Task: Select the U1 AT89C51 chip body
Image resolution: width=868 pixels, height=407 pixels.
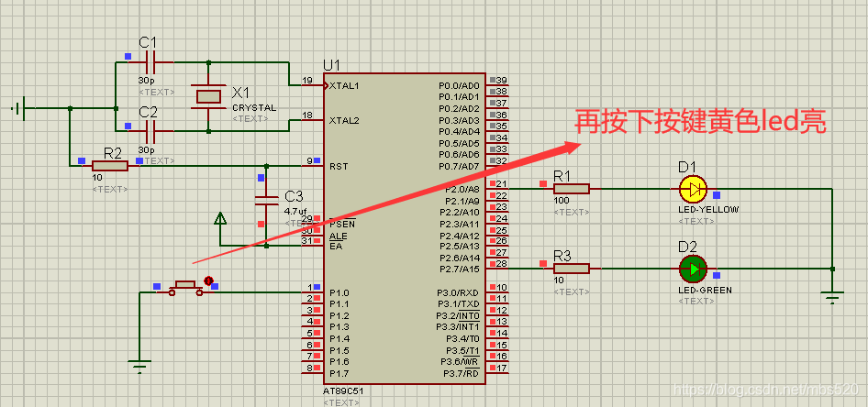Action: point(405,229)
